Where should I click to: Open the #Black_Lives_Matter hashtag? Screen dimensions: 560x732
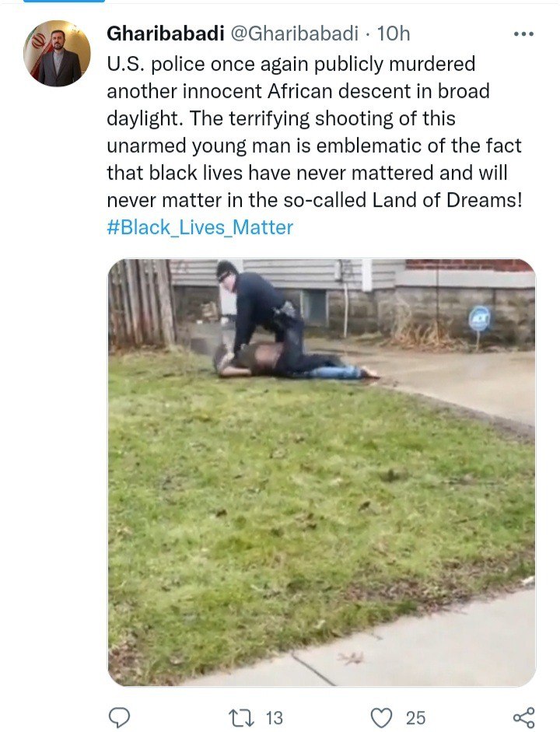[x=200, y=227]
